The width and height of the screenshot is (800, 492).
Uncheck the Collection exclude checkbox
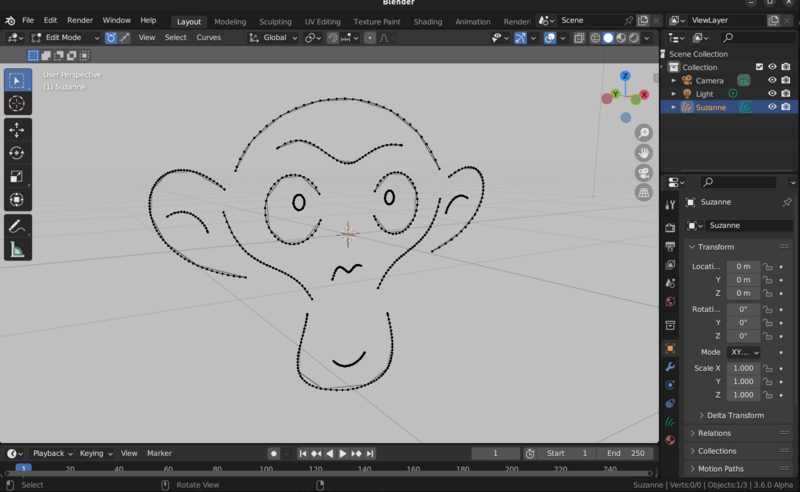point(759,67)
